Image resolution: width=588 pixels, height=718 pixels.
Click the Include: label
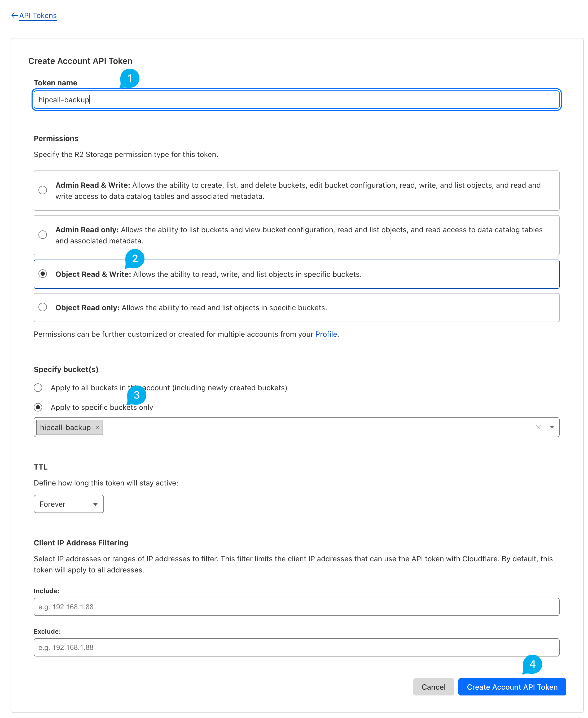[46, 591]
